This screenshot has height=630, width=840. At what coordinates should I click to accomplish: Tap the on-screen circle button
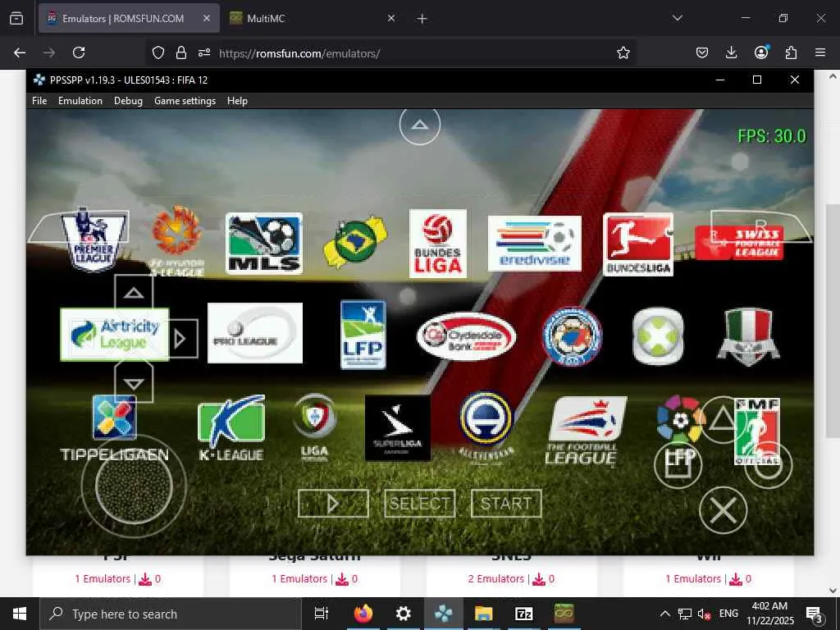coord(769,465)
